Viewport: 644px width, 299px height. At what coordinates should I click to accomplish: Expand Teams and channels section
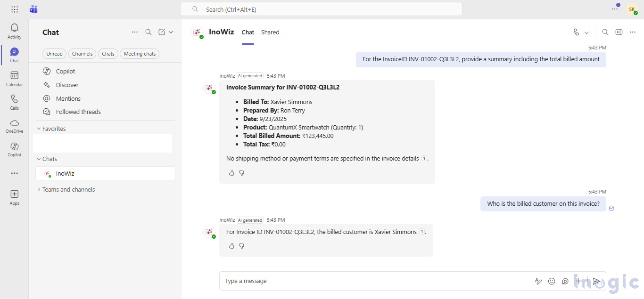tap(39, 189)
